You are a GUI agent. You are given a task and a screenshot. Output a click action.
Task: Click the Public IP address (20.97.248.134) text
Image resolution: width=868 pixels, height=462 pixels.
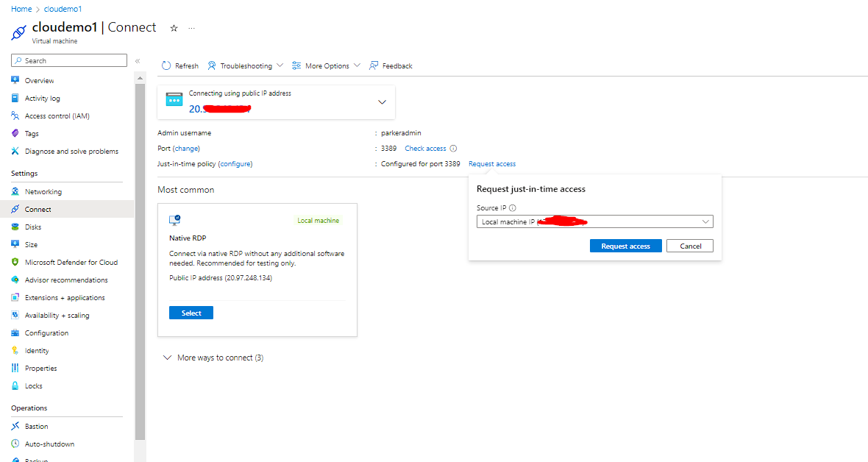click(x=221, y=277)
